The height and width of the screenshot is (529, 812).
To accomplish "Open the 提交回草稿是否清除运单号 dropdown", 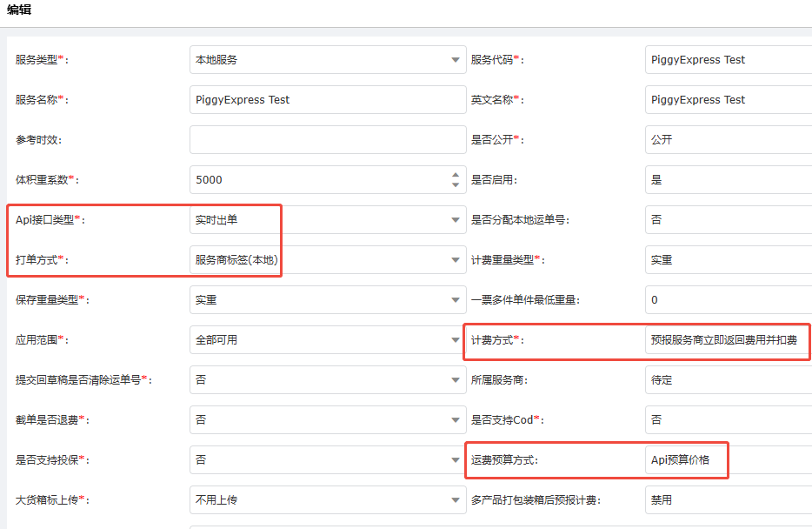I will (x=327, y=380).
